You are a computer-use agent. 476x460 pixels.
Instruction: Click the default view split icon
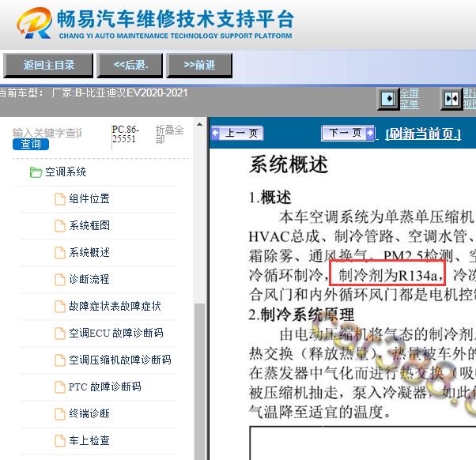(451, 99)
